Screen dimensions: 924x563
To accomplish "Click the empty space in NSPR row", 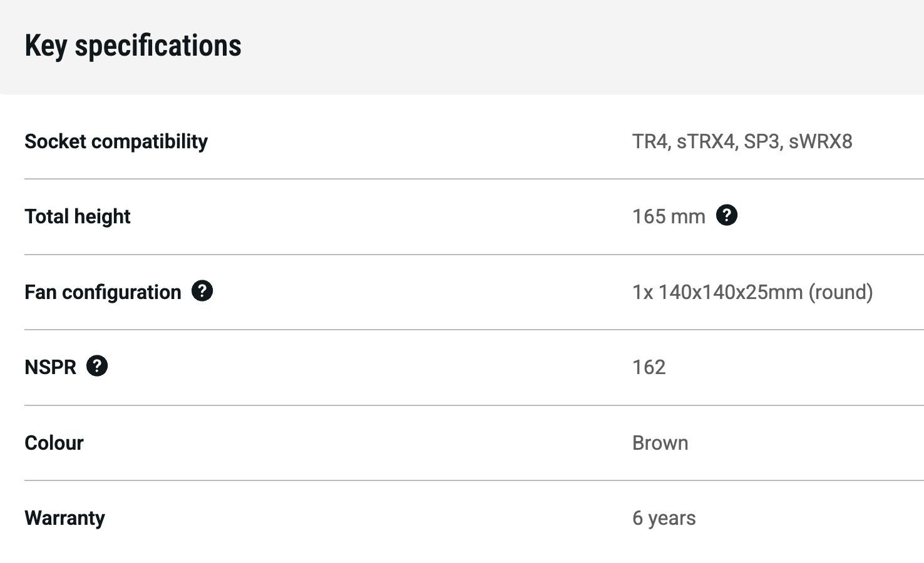I will tap(369, 367).
